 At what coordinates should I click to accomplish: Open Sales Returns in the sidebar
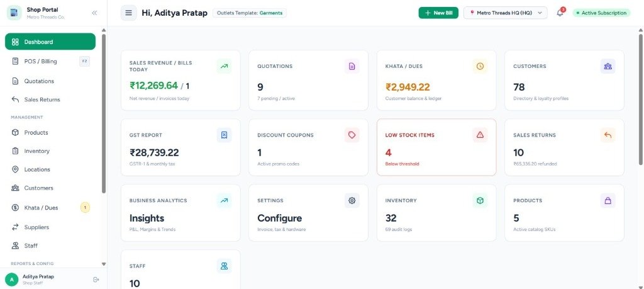(50, 99)
